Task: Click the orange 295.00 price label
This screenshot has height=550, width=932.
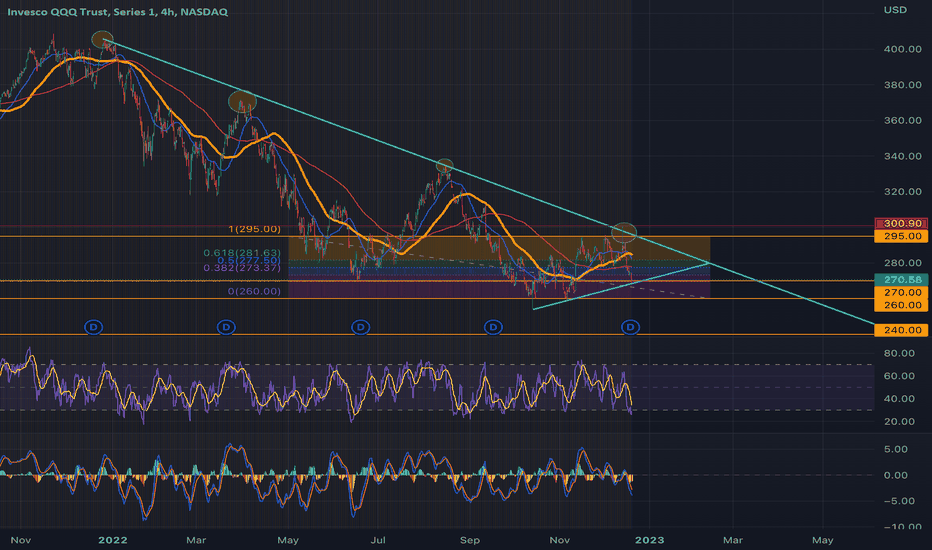Action: 901,236
